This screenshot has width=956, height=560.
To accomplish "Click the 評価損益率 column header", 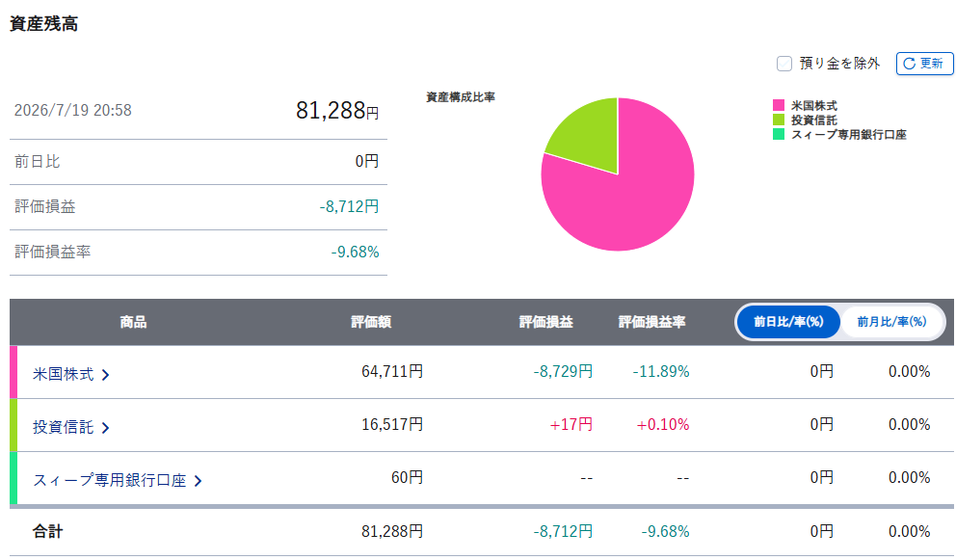I will (x=651, y=322).
